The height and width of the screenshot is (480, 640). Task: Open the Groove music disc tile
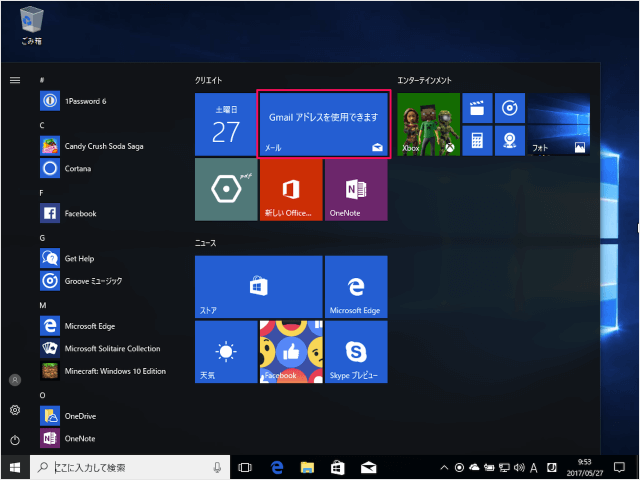point(509,108)
